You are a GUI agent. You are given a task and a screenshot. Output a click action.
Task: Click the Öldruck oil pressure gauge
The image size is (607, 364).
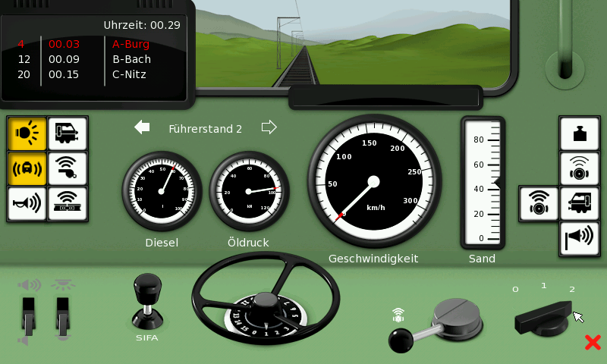tap(249, 191)
